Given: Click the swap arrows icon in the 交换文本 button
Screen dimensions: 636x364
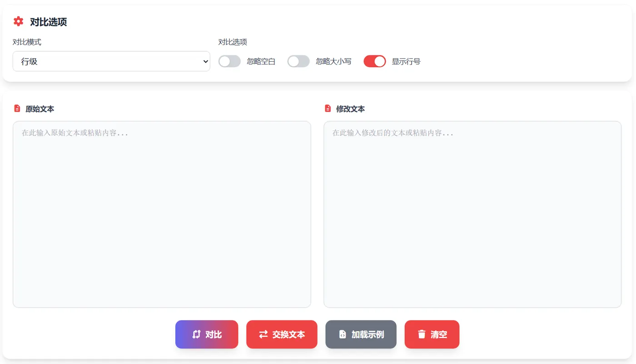Looking at the screenshot, I should coord(263,334).
